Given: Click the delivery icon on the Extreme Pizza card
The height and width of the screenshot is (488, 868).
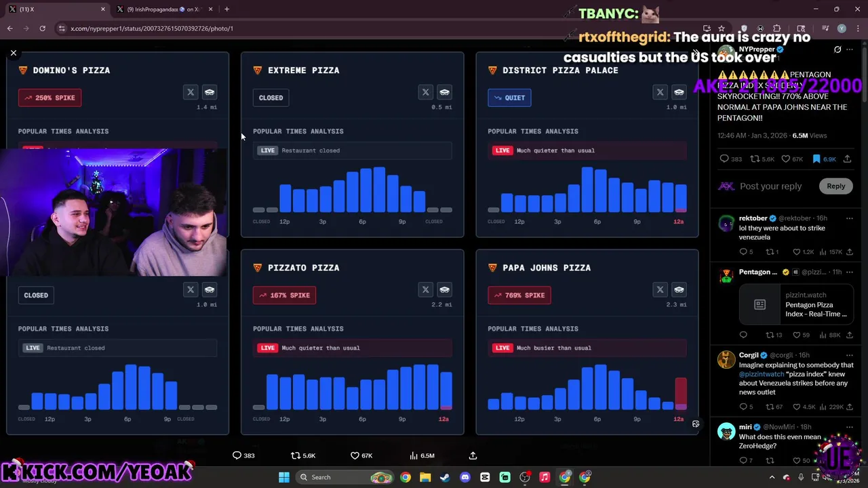Looking at the screenshot, I should [444, 92].
